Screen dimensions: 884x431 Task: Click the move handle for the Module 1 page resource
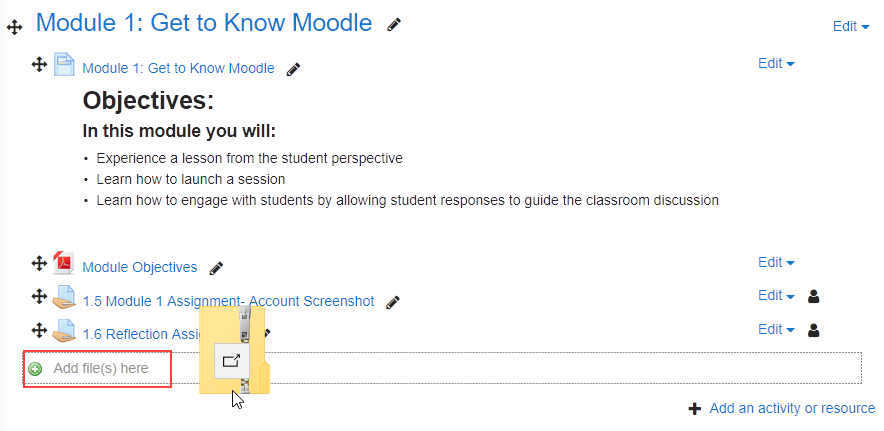[39, 65]
